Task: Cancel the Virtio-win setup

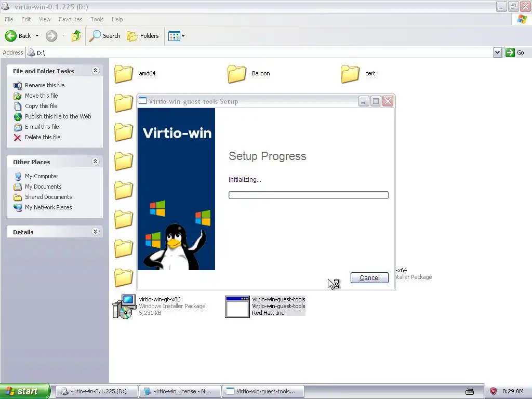Action: [x=369, y=277]
